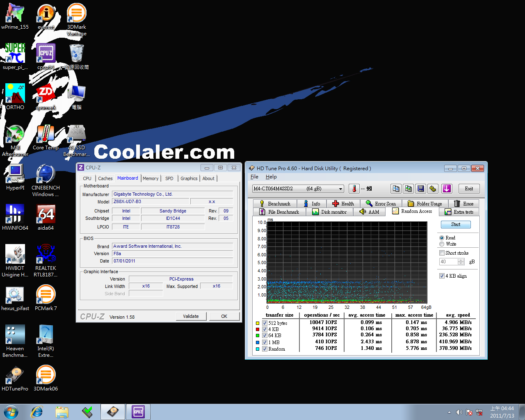Open the Core Temp desktop shortcut
This screenshot has height=420, width=525.
pyautogui.click(x=46, y=137)
